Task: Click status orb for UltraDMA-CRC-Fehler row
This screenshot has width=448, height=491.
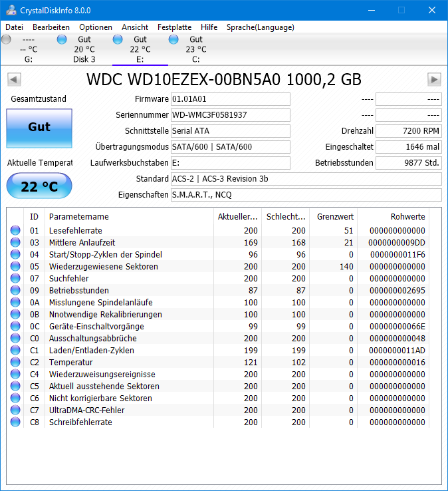Action: tap(15, 410)
